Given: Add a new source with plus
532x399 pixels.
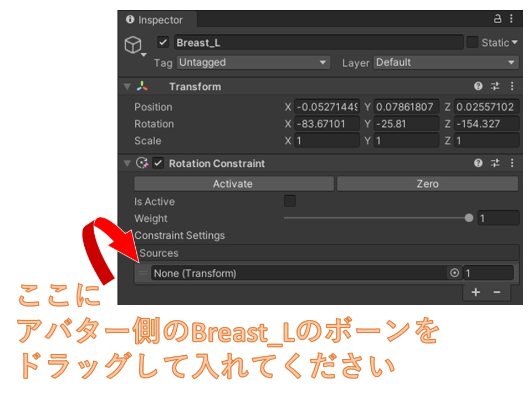Looking at the screenshot, I should [x=475, y=292].
